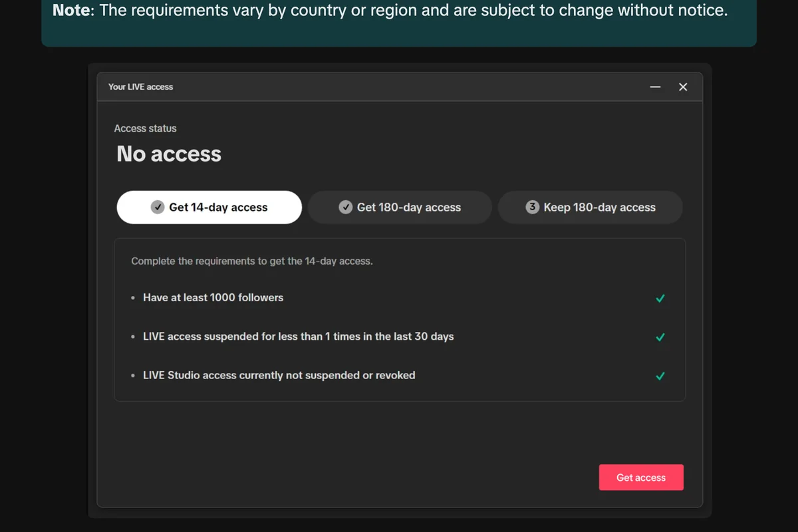The height and width of the screenshot is (532, 798).
Task: Click the 'No access' status heading
Action: coord(169,154)
